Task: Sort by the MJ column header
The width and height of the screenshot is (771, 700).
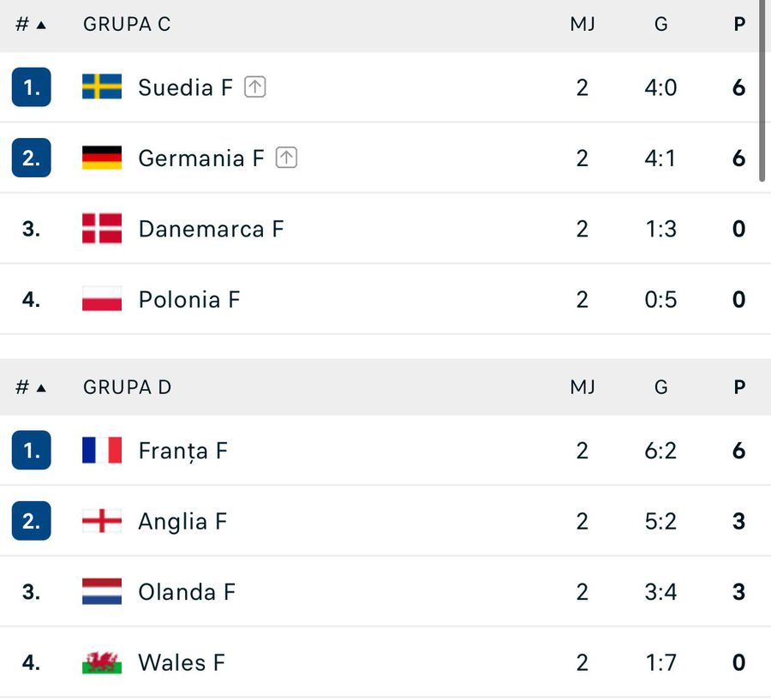Action: (x=583, y=24)
